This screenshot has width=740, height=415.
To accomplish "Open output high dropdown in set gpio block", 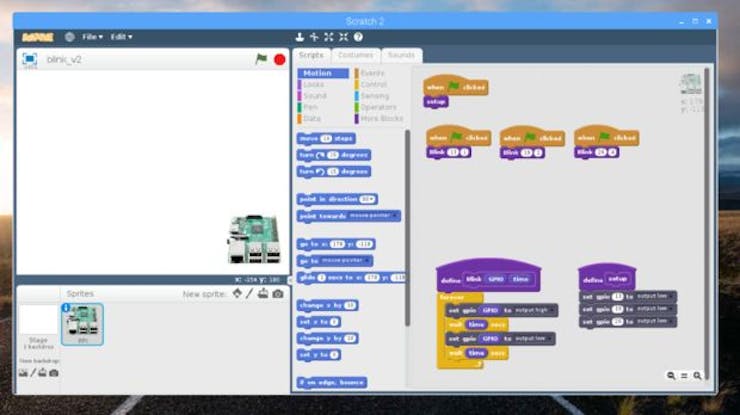I will coord(551,310).
